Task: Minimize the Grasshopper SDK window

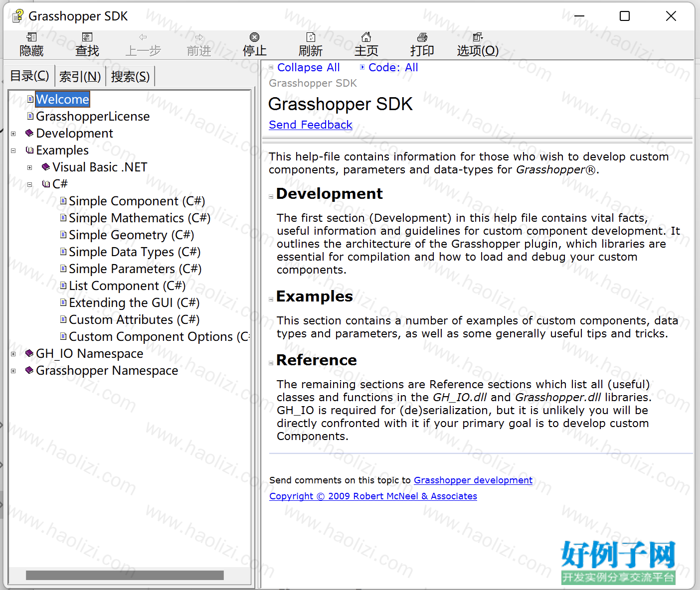Action: [579, 16]
